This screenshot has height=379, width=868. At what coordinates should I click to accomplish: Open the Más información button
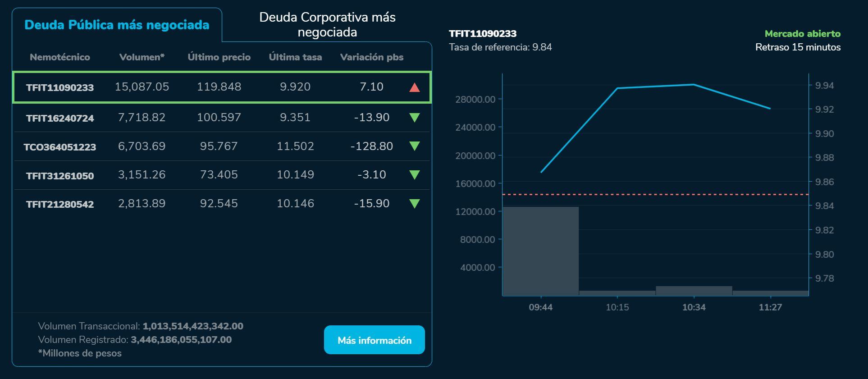click(x=374, y=340)
